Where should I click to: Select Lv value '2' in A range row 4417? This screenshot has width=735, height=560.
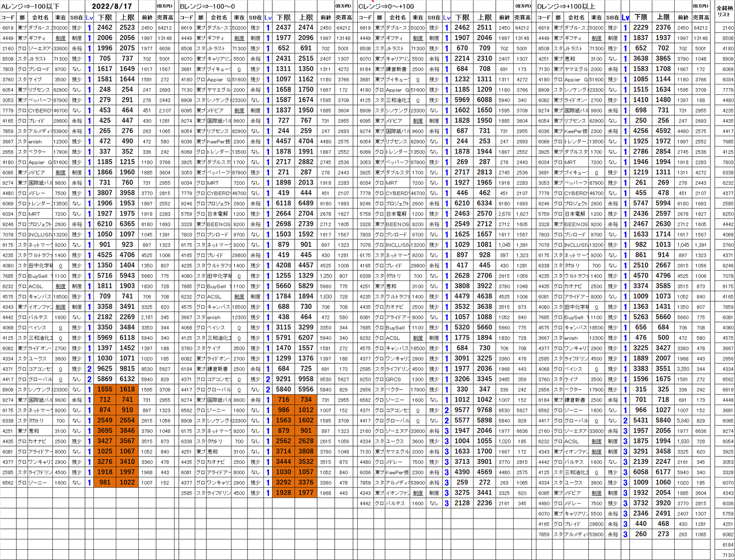coord(89,379)
